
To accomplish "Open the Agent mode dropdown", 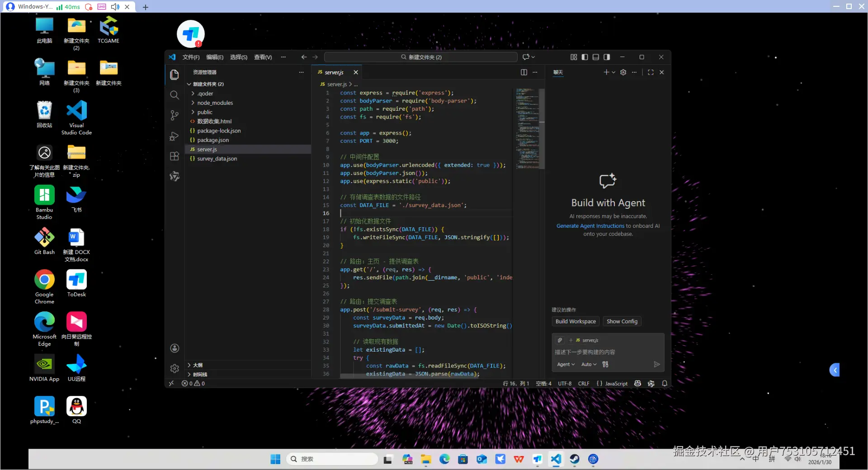I will pyautogui.click(x=566, y=364).
